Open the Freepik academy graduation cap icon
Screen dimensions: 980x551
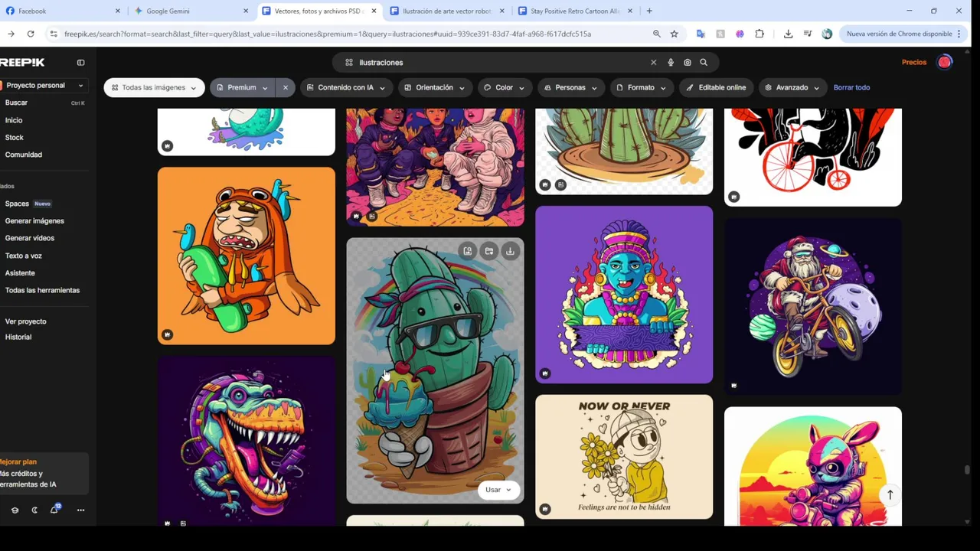coord(15,510)
